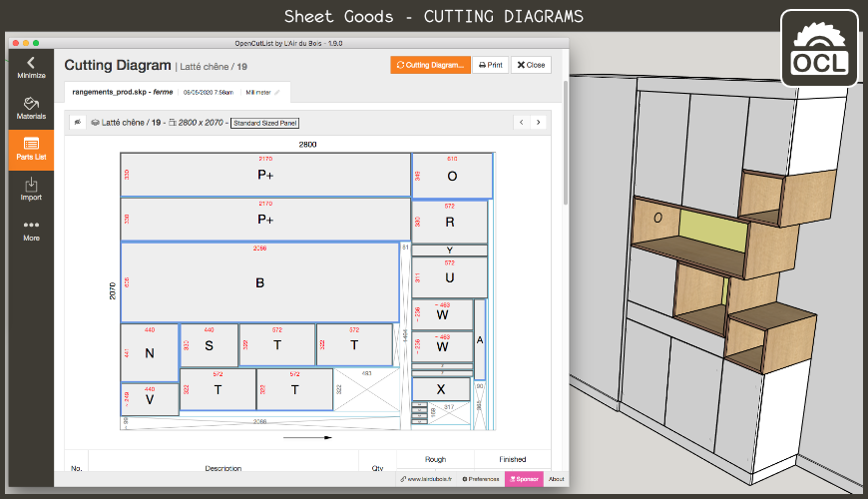Select part U in cutting diagram
Image resolution: width=868 pixels, height=499 pixels.
point(450,278)
